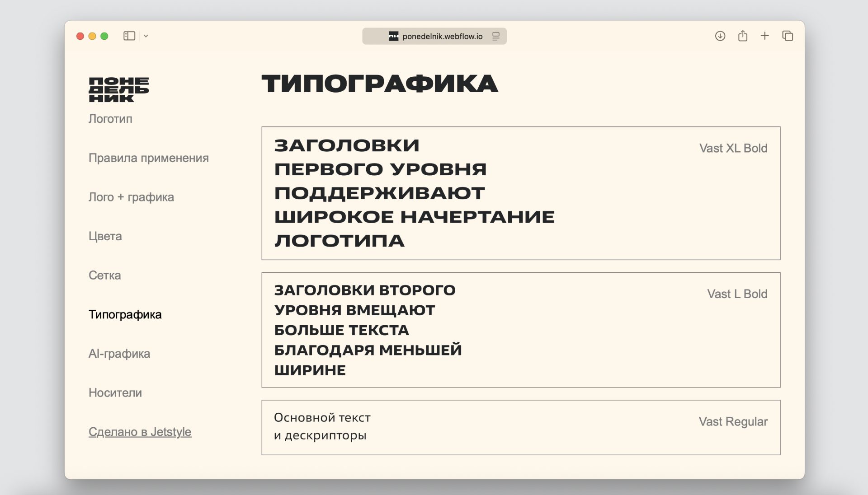This screenshot has width=868, height=495.
Task: Show tab overview icon
Action: click(788, 36)
